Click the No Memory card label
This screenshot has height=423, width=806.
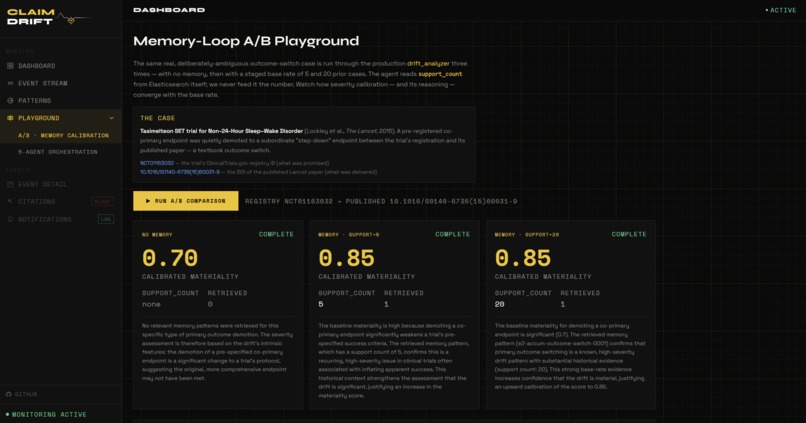click(x=157, y=235)
